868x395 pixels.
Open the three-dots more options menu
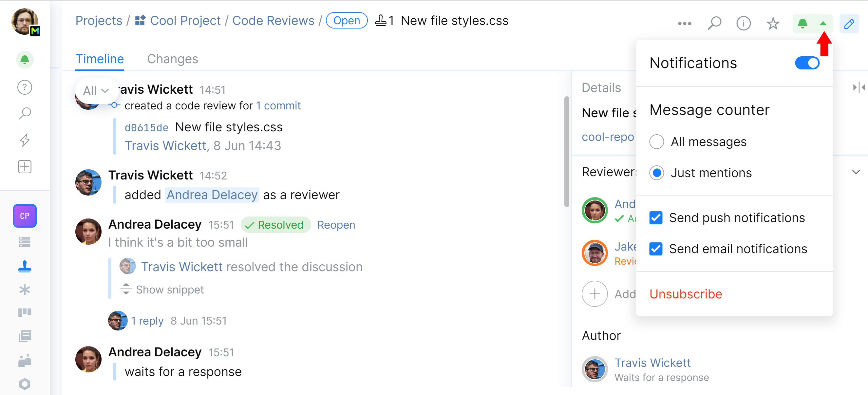click(x=684, y=24)
